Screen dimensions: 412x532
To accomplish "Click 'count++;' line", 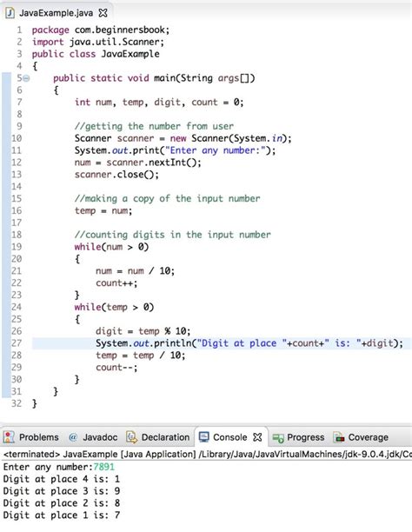I will pos(116,283).
